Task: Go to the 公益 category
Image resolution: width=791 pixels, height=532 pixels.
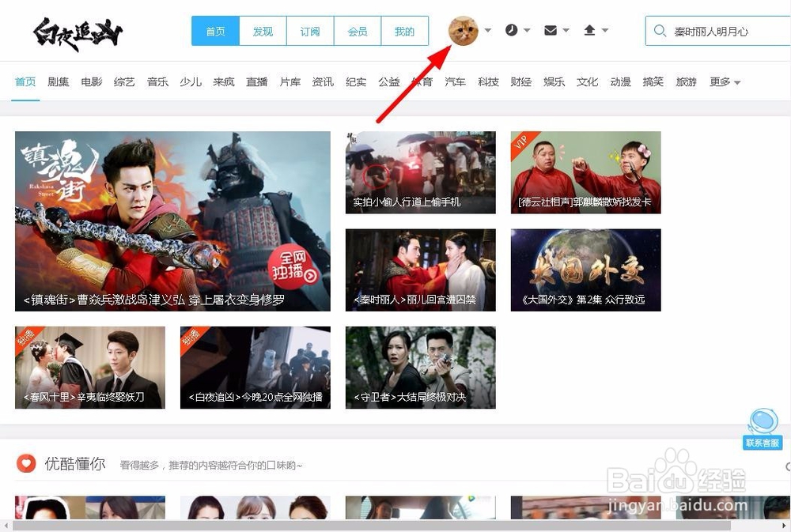Action: (x=389, y=81)
